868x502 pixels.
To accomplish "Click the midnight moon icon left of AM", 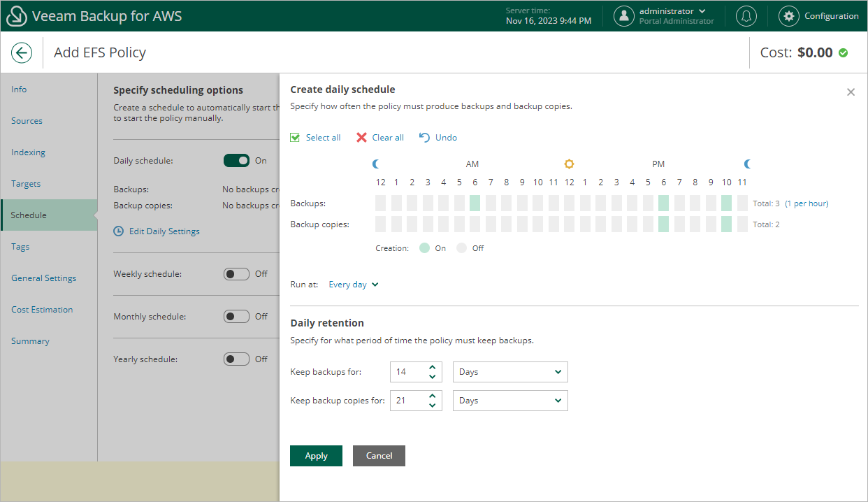I will point(376,164).
